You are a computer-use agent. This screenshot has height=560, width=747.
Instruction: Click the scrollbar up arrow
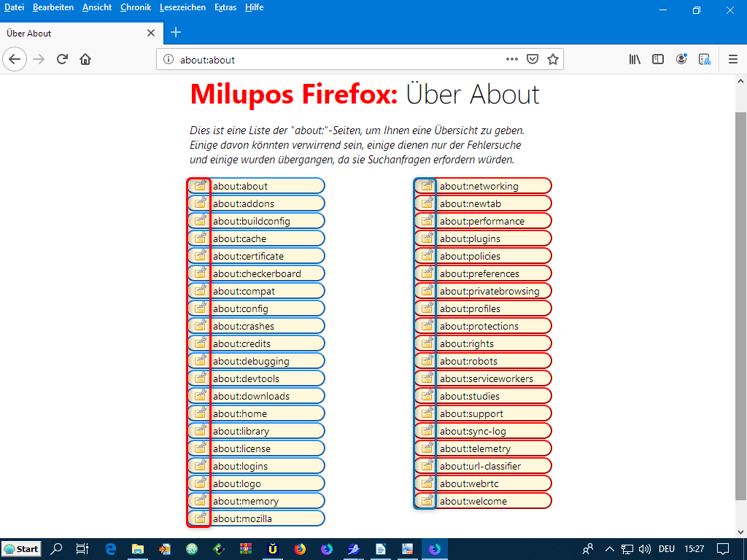[x=741, y=82]
